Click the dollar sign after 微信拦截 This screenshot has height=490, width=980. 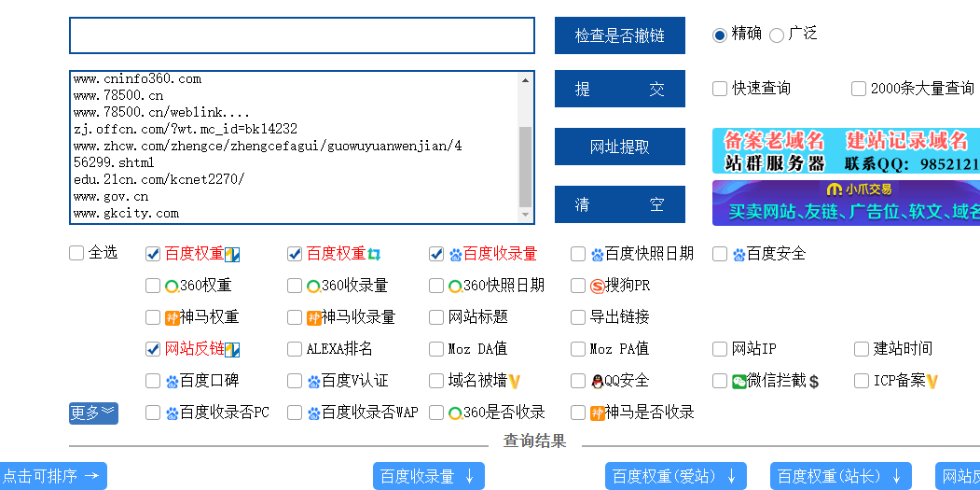point(814,381)
